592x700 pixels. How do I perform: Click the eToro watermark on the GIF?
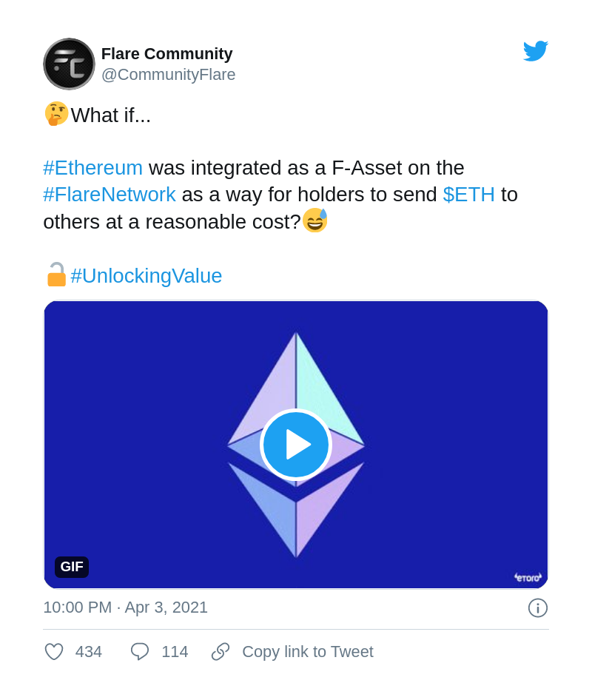point(528,576)
